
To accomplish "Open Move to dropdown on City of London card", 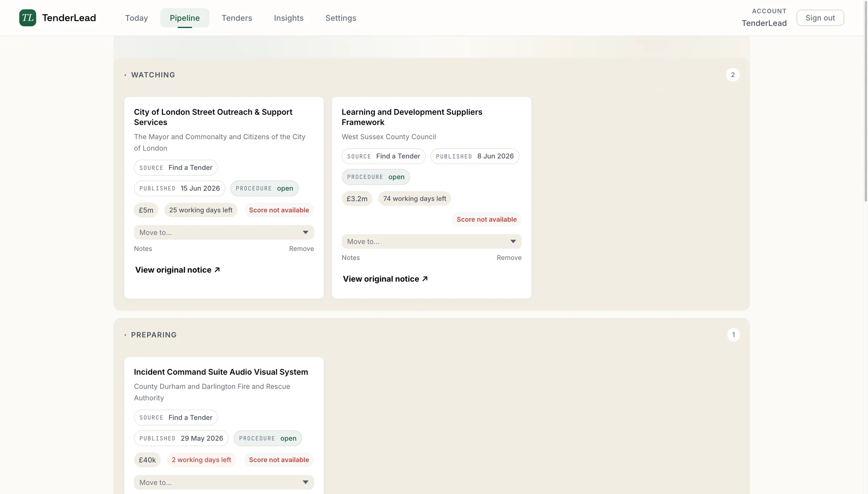I will [224, 233].
